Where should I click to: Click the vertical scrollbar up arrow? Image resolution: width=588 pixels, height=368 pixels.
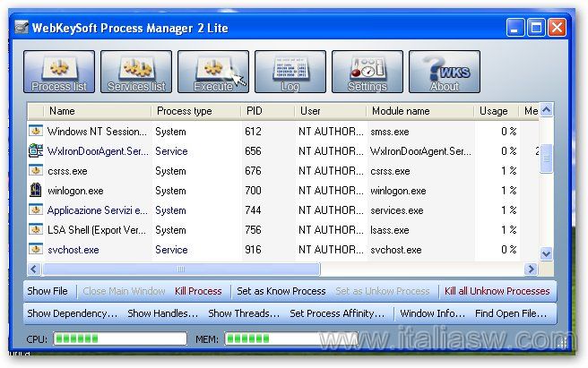click(x=547, y=110)
